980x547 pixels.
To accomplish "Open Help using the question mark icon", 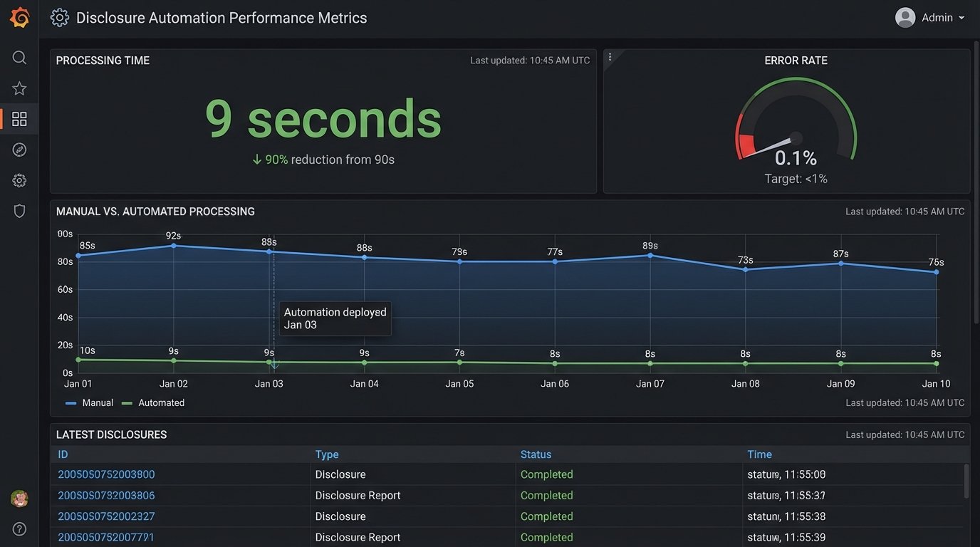I will [x=19, y=528].
